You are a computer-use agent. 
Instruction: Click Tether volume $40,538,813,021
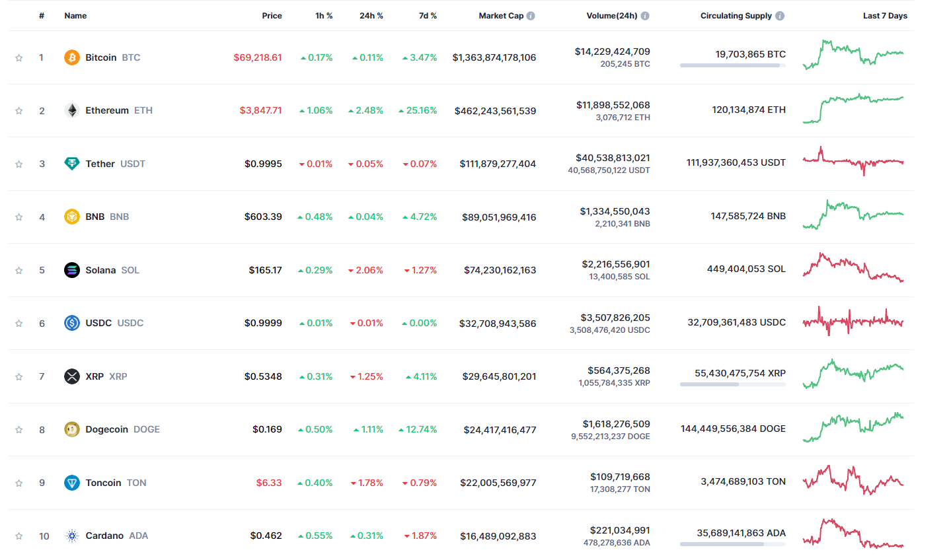(x=613, y=158)
